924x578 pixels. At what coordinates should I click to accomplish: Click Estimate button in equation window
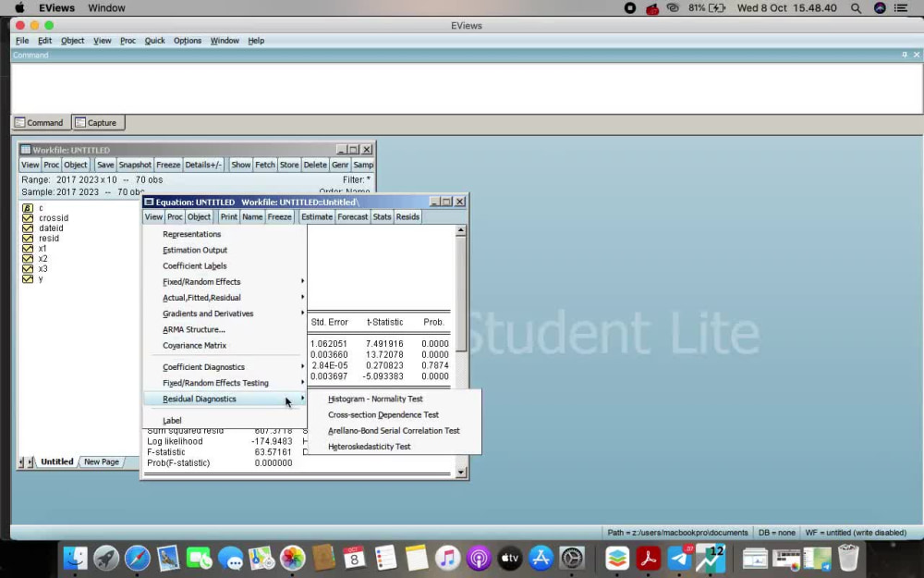pos(317,217)
